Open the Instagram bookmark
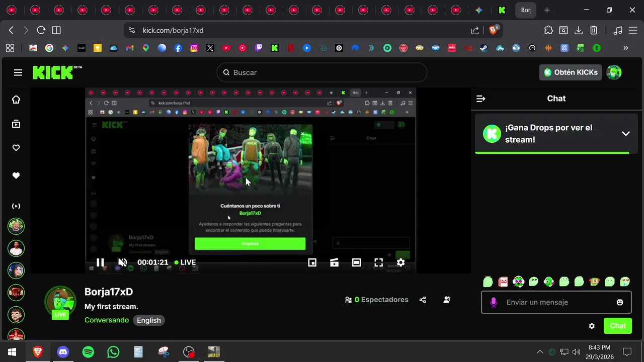The image size is (644, 362). pyautogui.click(x=194, y=48)
